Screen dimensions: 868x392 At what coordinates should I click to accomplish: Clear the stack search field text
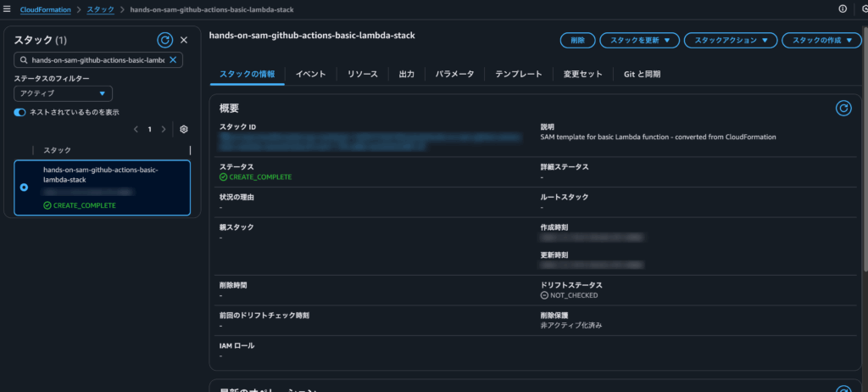pos(174,60)
